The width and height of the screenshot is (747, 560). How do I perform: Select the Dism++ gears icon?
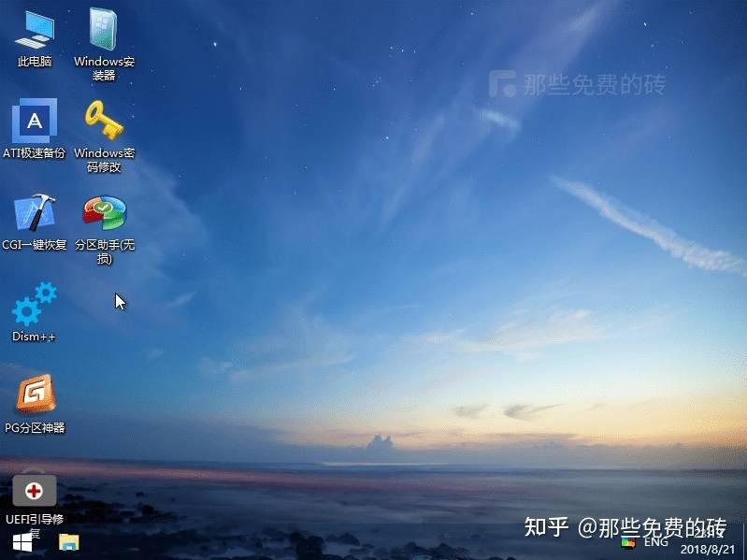(x=34, y=312)
